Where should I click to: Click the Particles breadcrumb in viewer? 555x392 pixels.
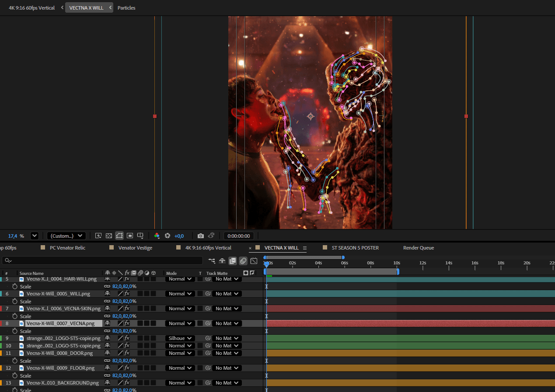tap(126, 8)
